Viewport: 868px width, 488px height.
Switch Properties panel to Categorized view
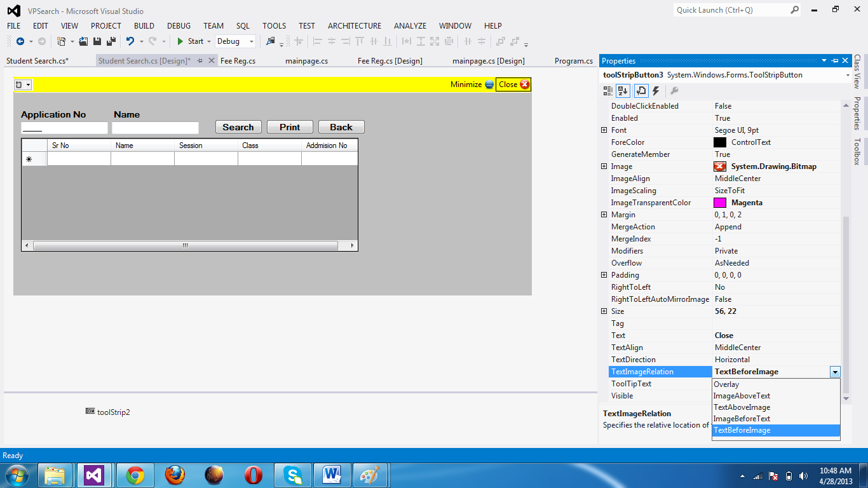point(607,90)
